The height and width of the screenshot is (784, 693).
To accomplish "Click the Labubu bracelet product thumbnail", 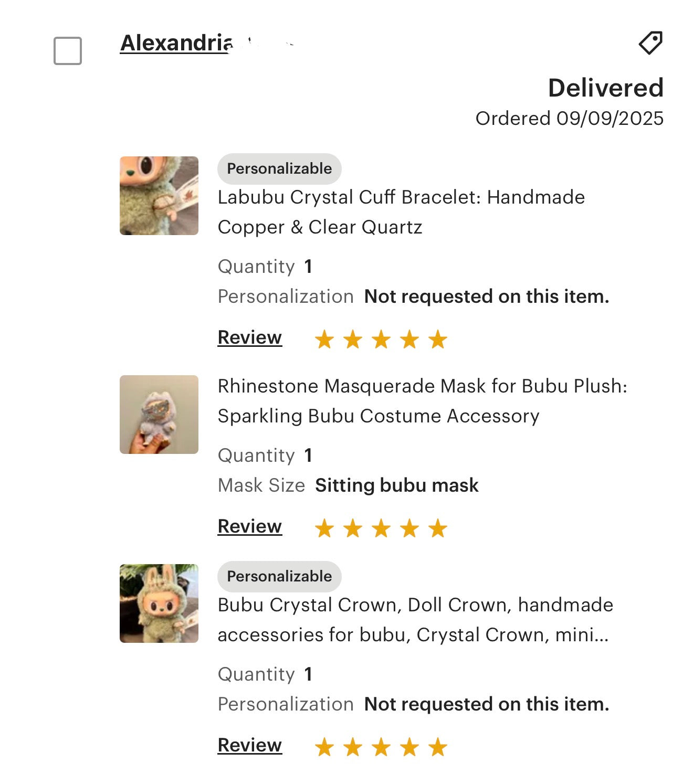I will pos(160,197).
